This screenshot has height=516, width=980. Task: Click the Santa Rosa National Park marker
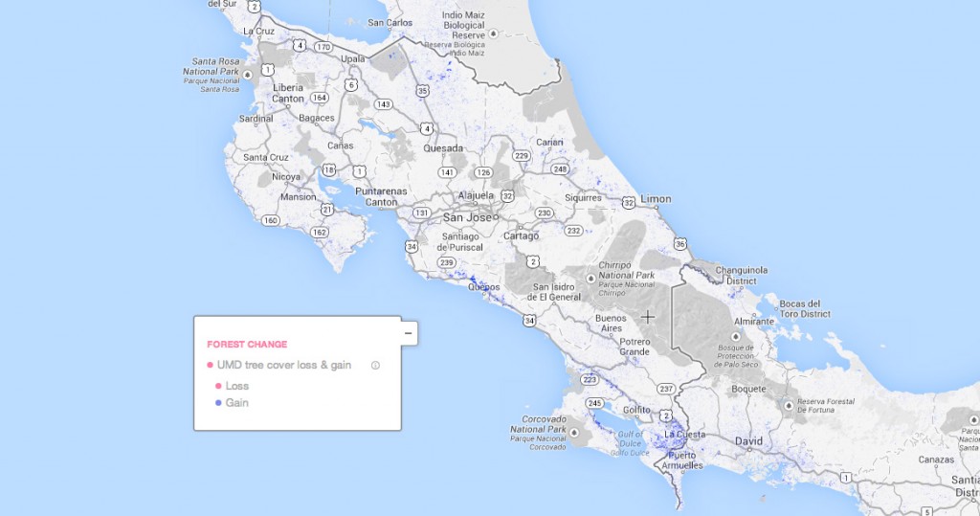pos(248,74)
